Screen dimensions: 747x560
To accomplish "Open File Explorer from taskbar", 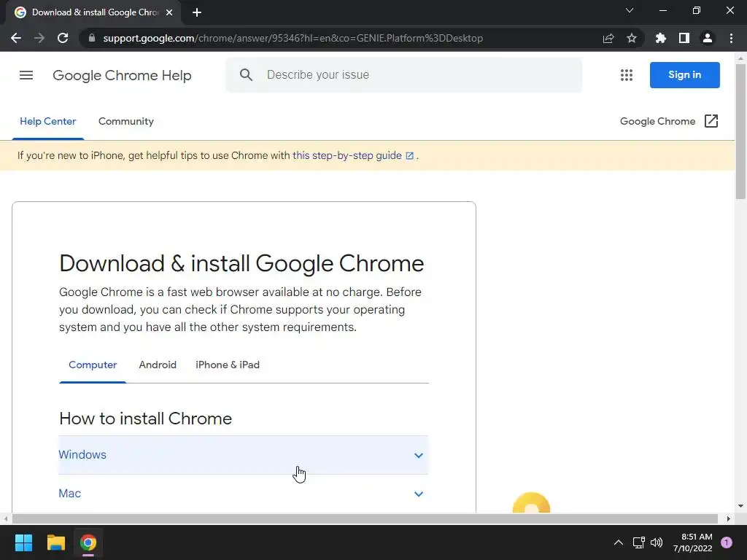I will [x=55, y=542].
